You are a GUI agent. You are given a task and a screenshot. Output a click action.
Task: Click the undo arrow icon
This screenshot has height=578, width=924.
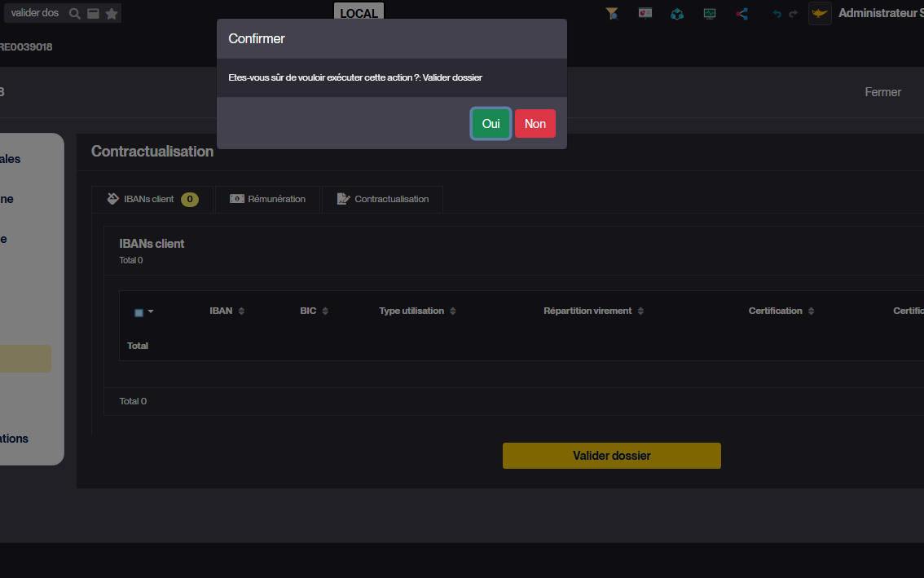pos(777,14)
